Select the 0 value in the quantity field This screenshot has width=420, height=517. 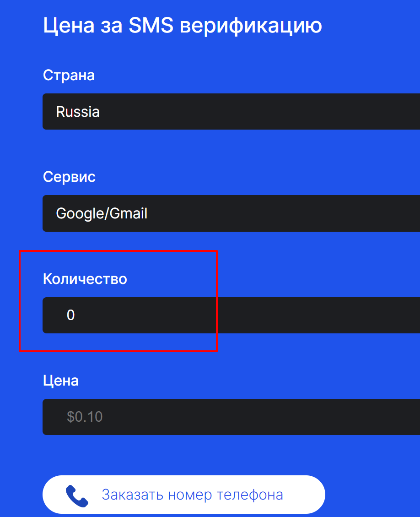(70, 315)
